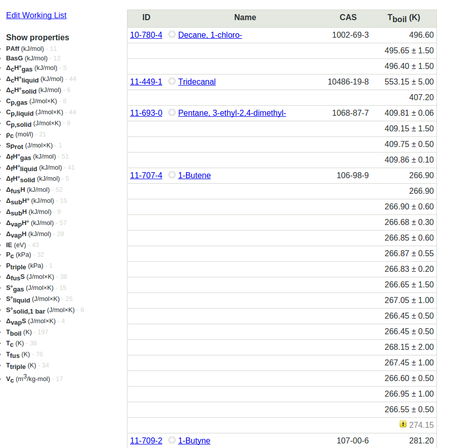
Task: Open the 1-Butyne compound page
Action: click(x=194, y=441)
